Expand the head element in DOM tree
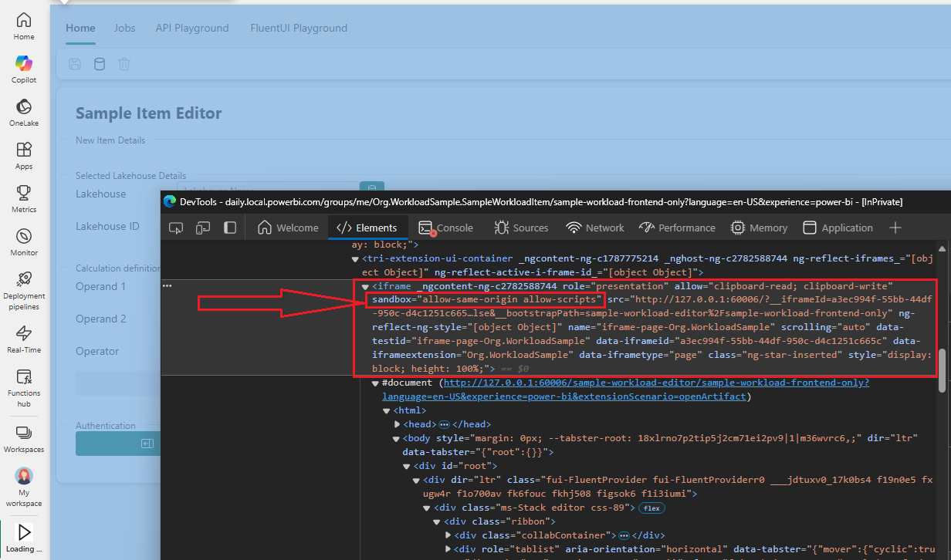951x560 pixels. pyautogui.click(x=395, y=423)
